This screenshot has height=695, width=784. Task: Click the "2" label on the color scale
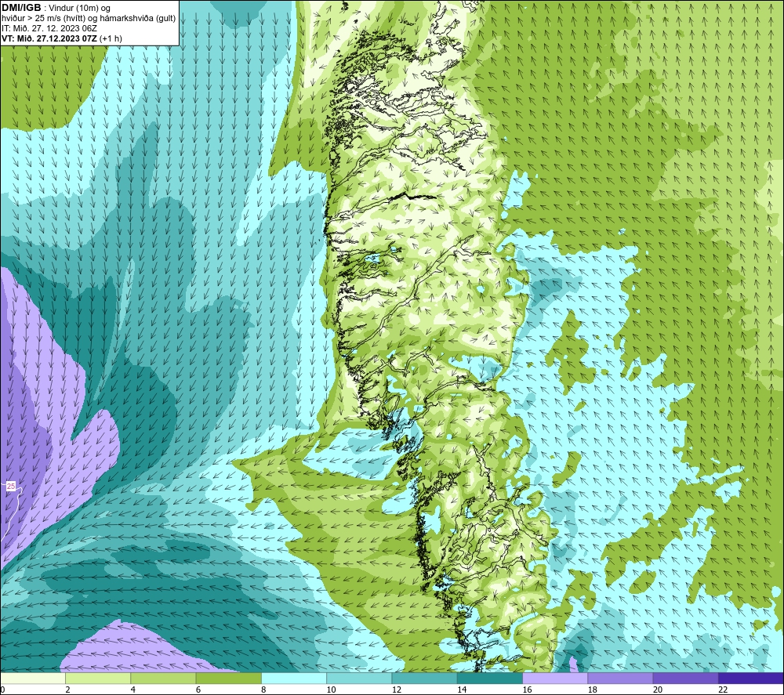(67, 690)
